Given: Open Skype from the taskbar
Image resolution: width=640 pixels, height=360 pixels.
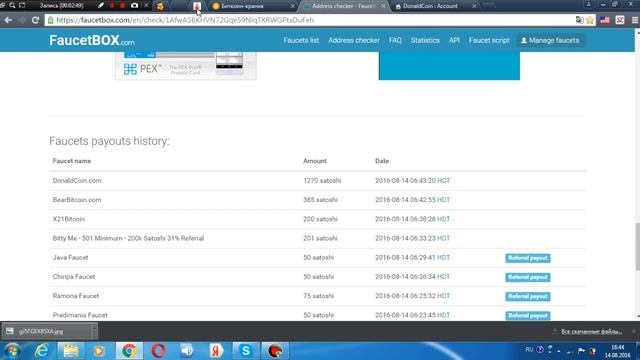Looking at the screenshot, I should click(246, 351).
